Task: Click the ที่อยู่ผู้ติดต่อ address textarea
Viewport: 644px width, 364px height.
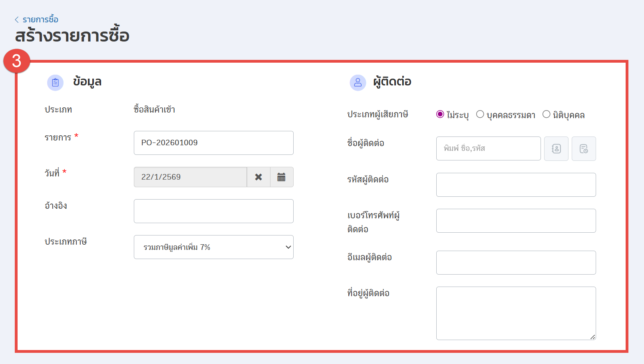Action: click(516, 313)
